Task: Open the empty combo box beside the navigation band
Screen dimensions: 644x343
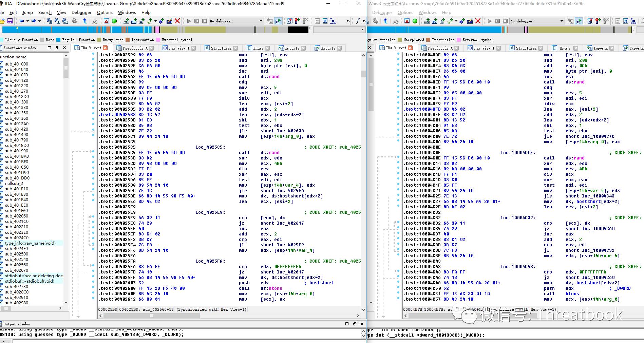Action: [339, 30]
